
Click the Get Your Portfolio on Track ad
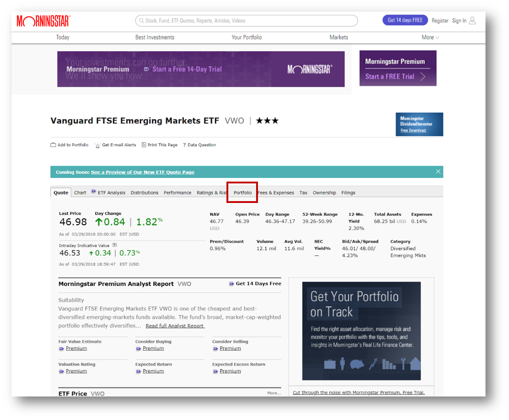(361, 331)
